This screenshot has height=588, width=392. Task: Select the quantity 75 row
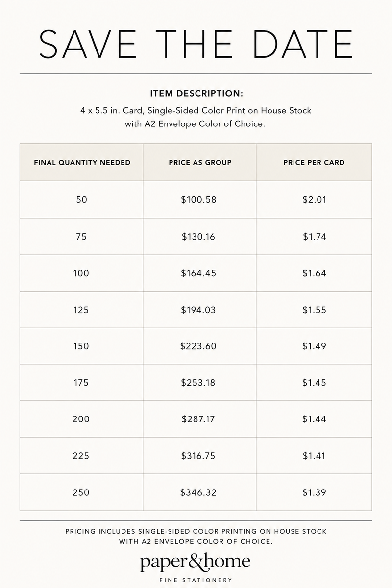[x=196, y=236]
